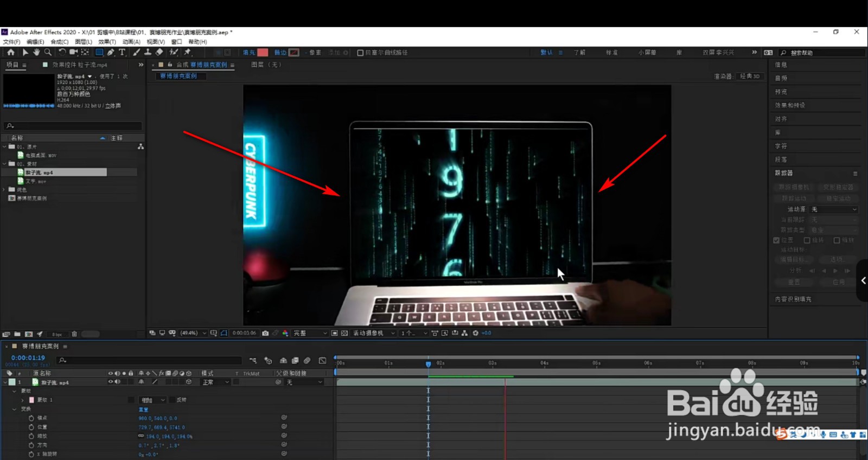Select the Selection arrow tool
Image resolution: width=868 pixels, height=460 pixels.
pyautogui.click(x=25, y=52)
